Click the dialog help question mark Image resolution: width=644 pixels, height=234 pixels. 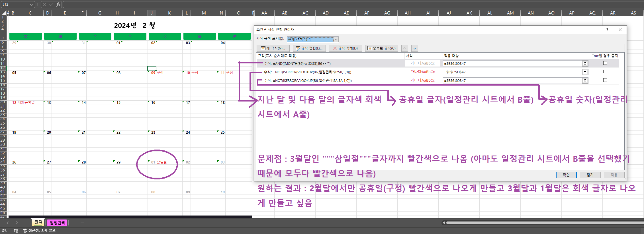(x=607, y=30)
